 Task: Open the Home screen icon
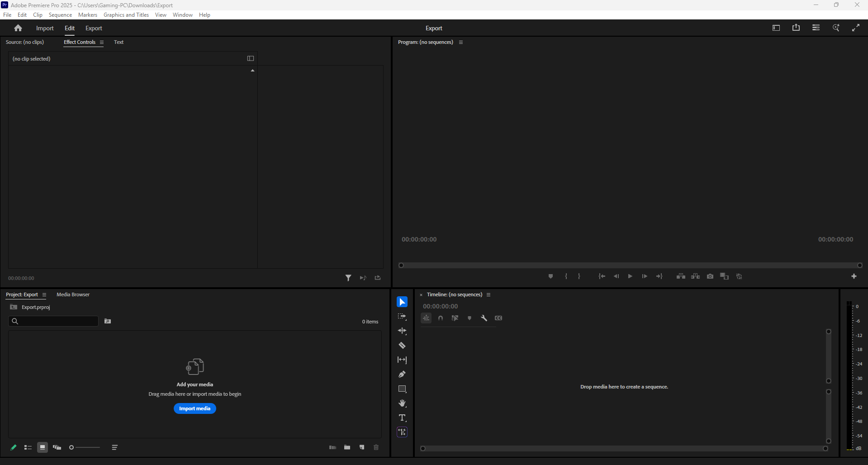(18, 28)
